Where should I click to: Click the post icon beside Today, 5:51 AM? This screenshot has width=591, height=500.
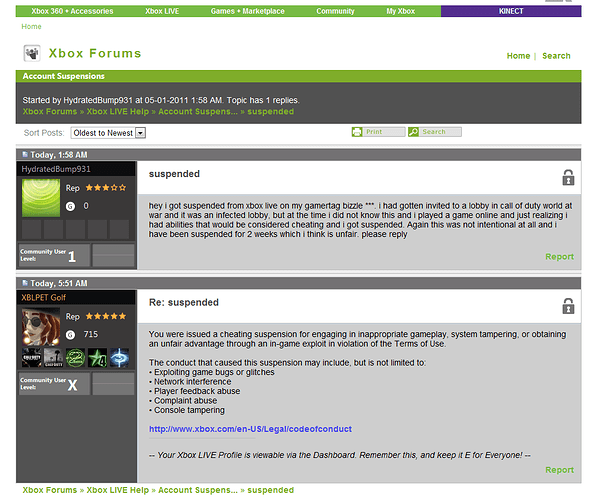25,283
